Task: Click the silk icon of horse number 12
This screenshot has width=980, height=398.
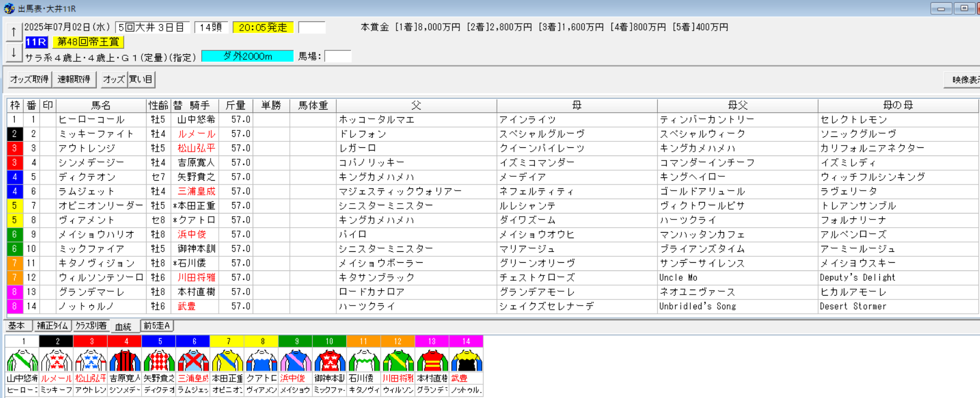Action: click(x=398, y=360)
